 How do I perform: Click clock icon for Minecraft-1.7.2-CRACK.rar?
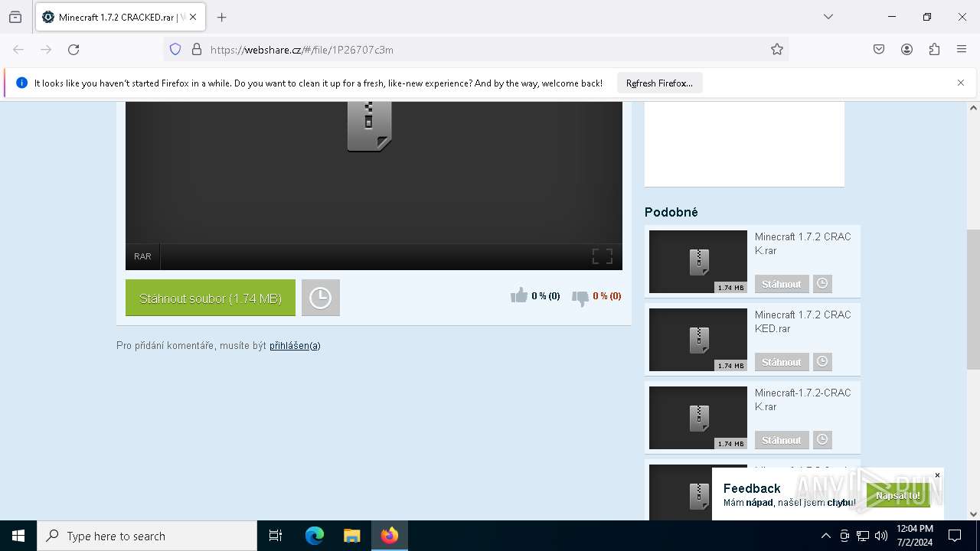(x=822, y=440)
